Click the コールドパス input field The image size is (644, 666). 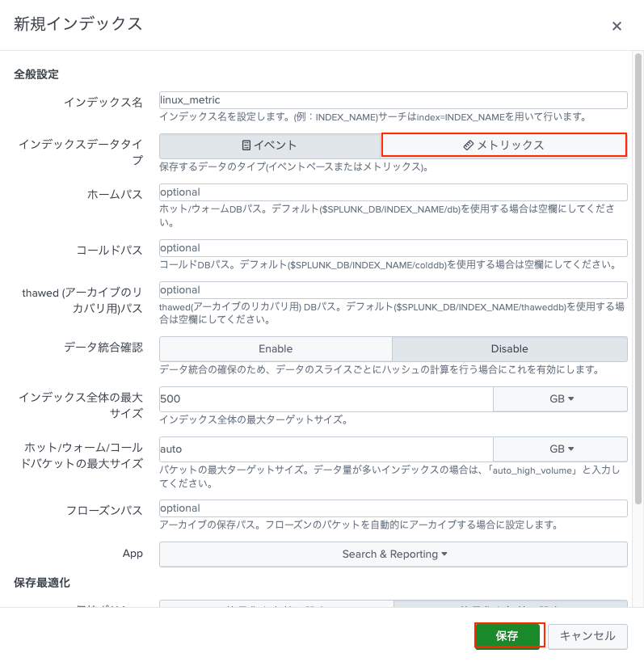[393, 248]
